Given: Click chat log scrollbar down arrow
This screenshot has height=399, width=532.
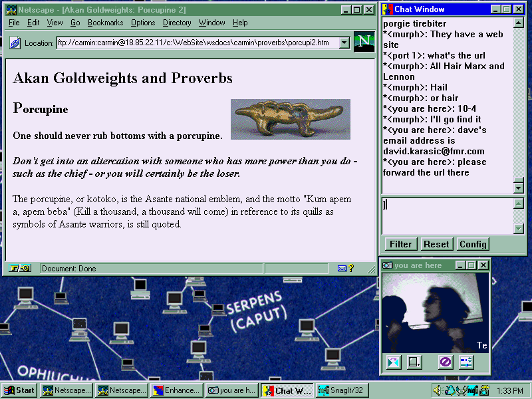Looking at the screenshot, I should tap(519, 188).
